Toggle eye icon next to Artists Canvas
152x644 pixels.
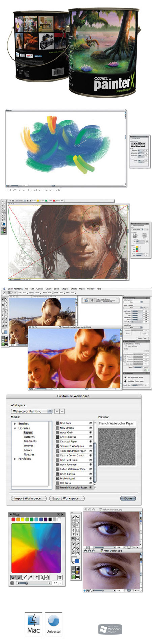tap(90, 437)
